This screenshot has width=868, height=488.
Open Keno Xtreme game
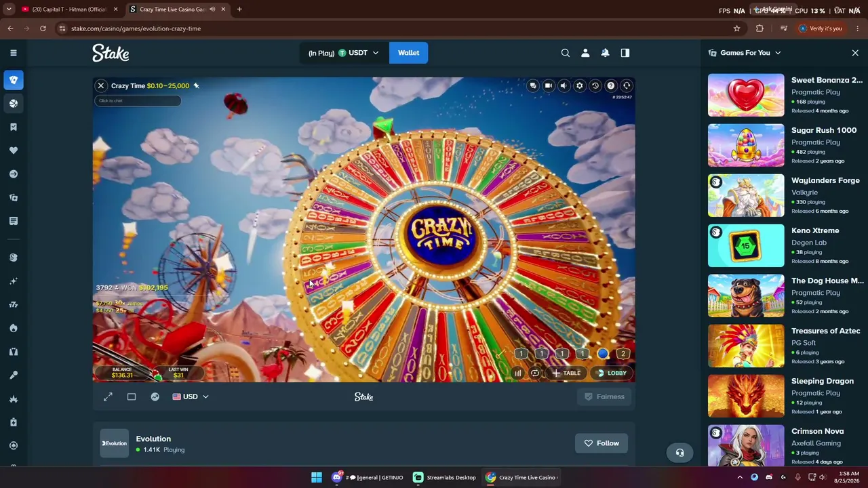746,245
